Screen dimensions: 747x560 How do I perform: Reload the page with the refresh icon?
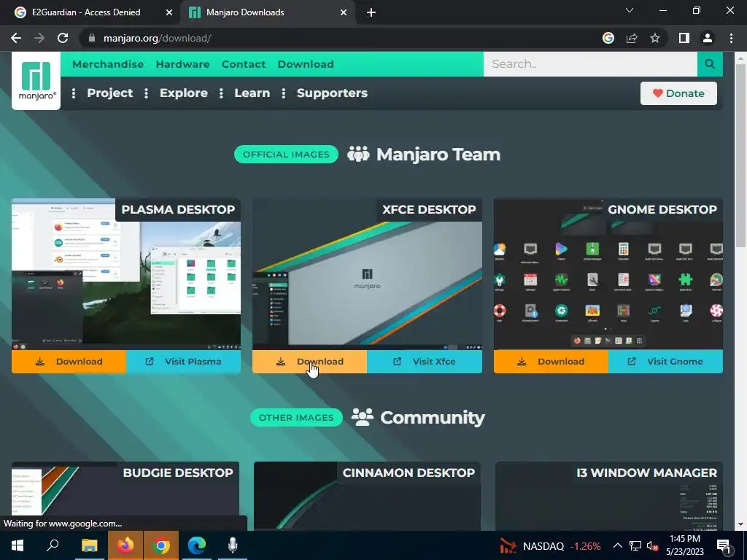coord(63,38)
